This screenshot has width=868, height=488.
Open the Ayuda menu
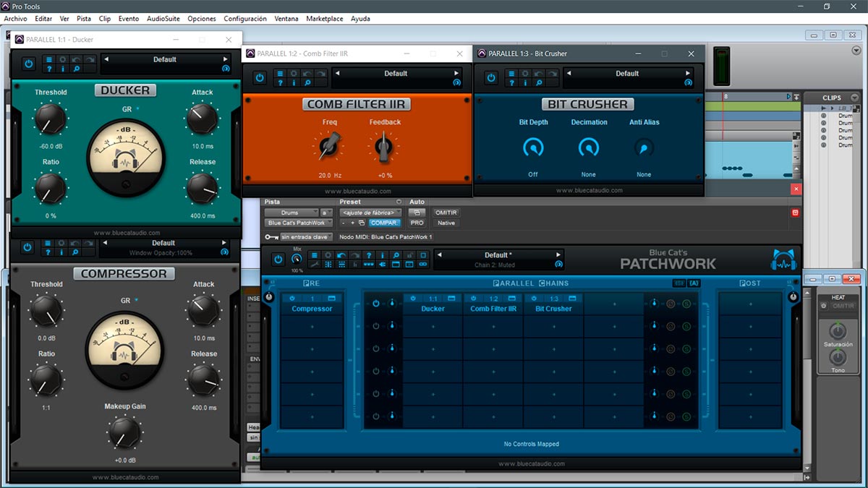tap(360, 19)
